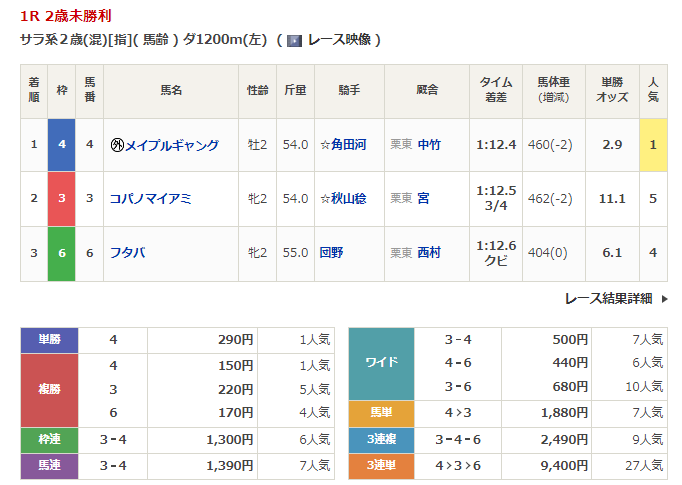
Task: Open jockey 団野 profile link
Action: (331, 253)
